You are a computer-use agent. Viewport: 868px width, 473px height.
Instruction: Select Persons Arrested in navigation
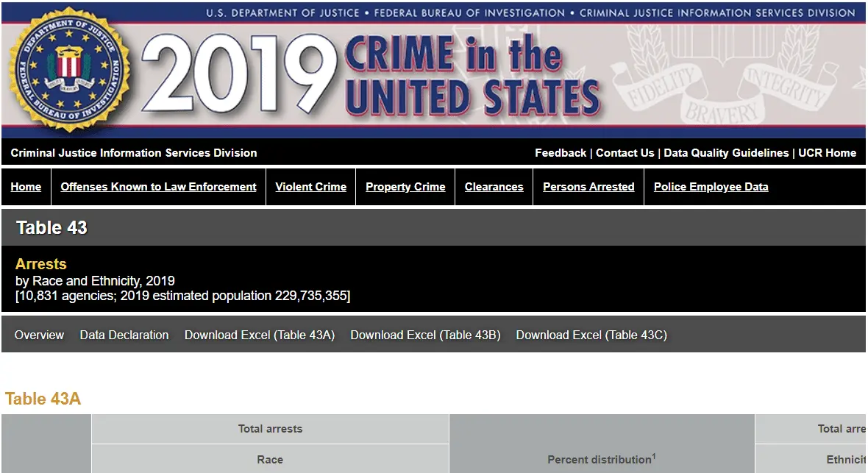[588, 187]
